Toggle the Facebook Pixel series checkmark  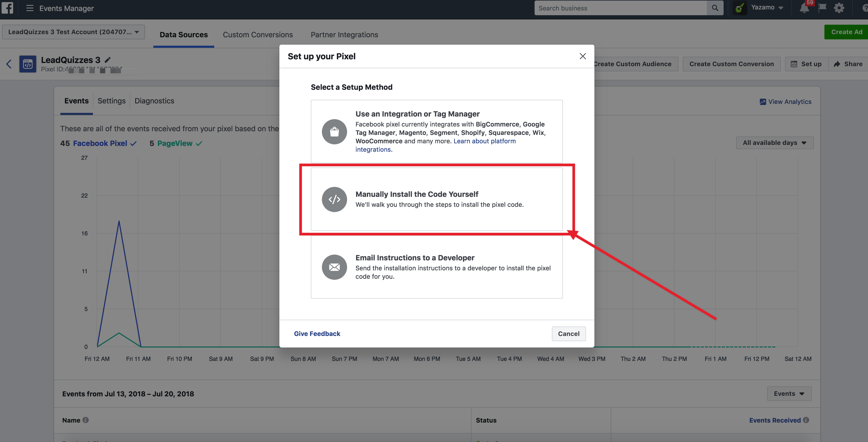(x=134, y=144)
